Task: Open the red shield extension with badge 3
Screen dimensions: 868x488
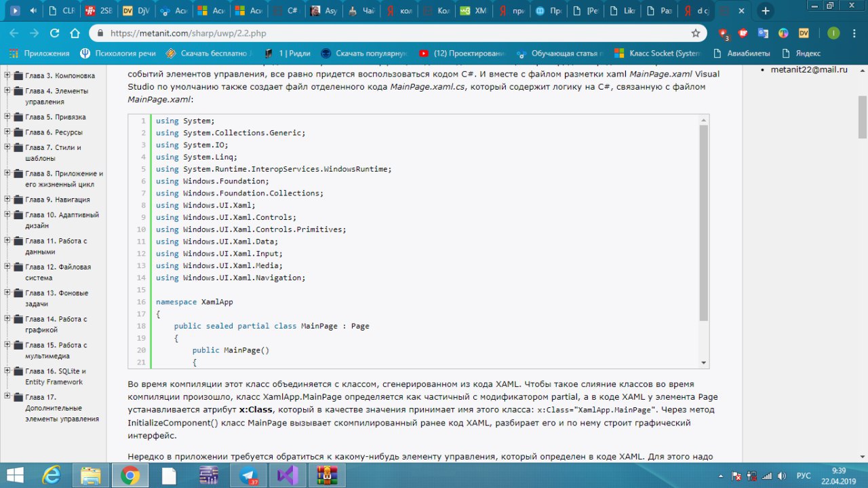Action: tap(723, 33)
